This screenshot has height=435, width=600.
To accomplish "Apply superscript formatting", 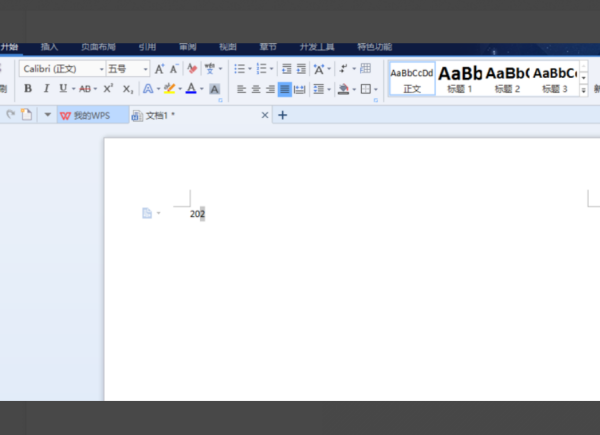I will pos(108,89).
